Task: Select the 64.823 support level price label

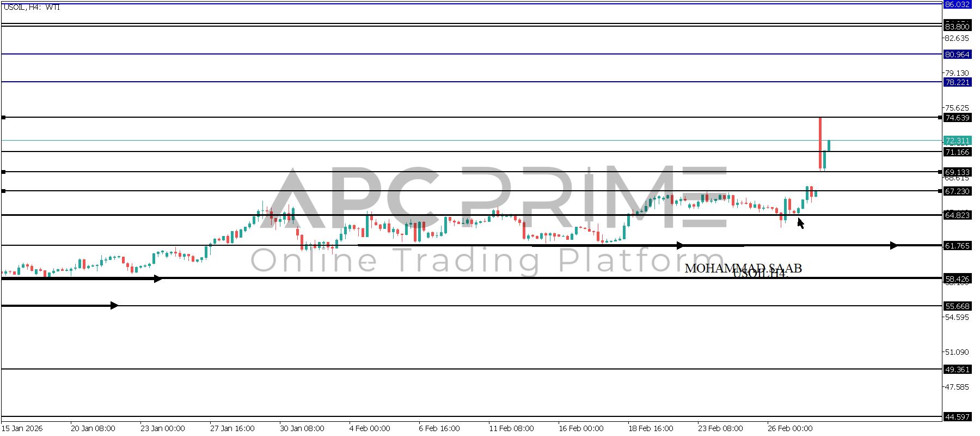Action: [957, 215]
